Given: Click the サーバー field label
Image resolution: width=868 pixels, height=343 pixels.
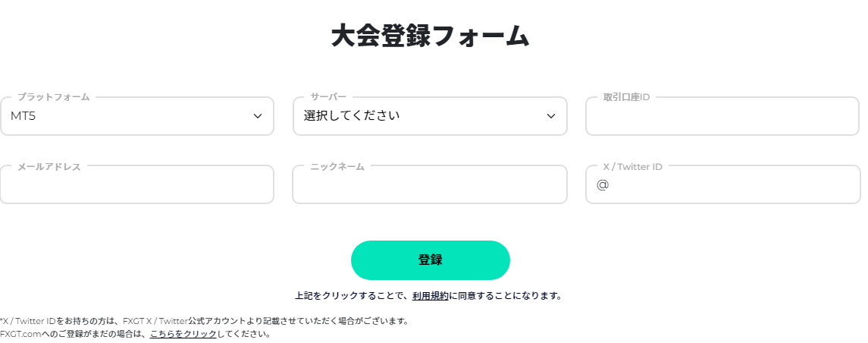Looking at the screenshot, I should point(328,97).
